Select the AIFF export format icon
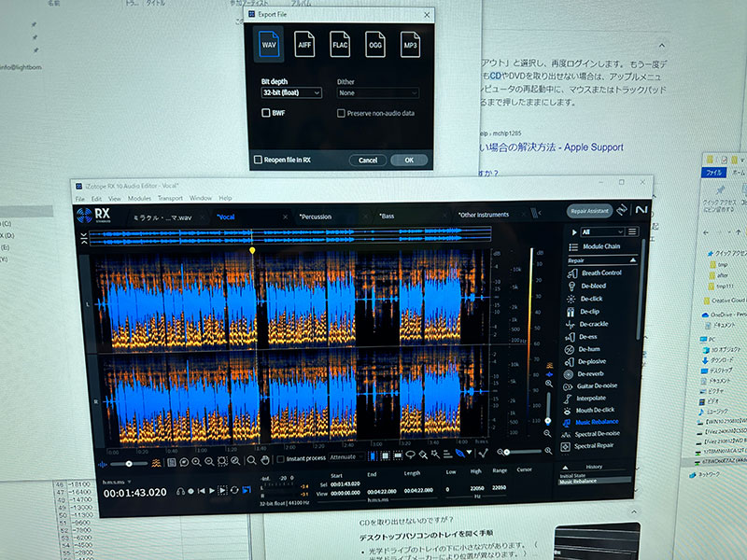Viewport: 747px width, 560px height. coord(304,44)
